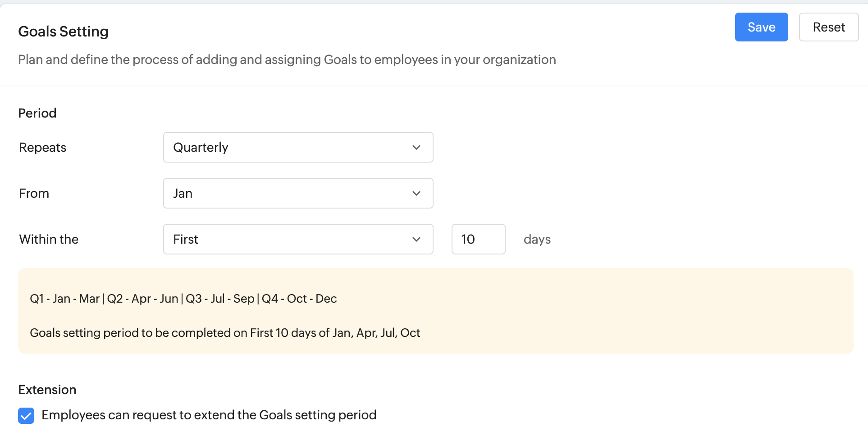Focus the days number field containing 10
Screen dimensions: 868x445
[478, 239]
